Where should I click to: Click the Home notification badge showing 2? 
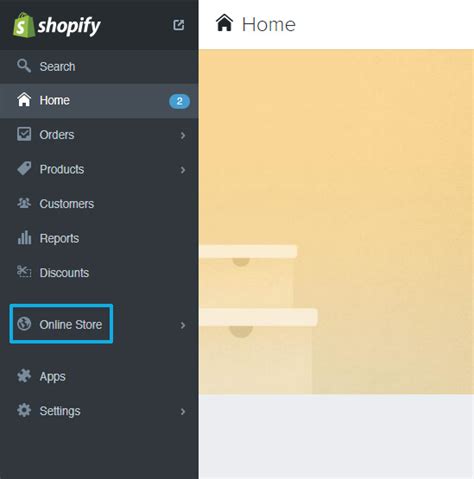[179, 101]
